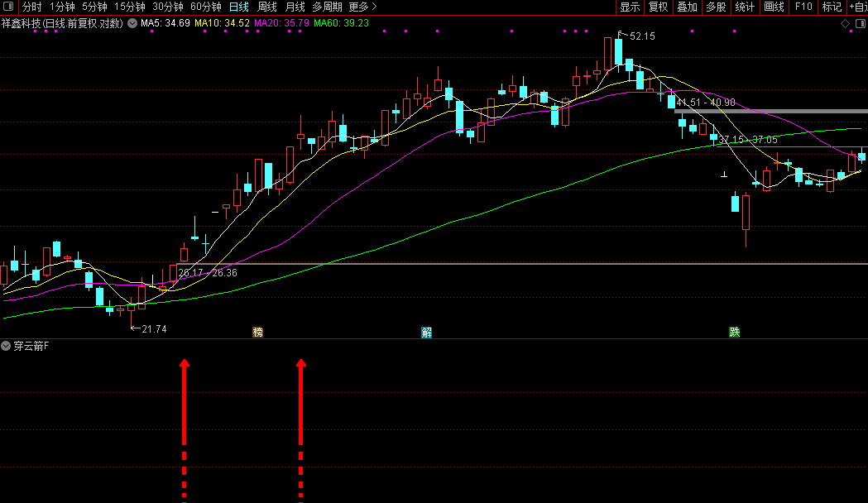This screenshot has width=868, height=503.
Task: Open the 显示 display menu
Action: [630, 7]
